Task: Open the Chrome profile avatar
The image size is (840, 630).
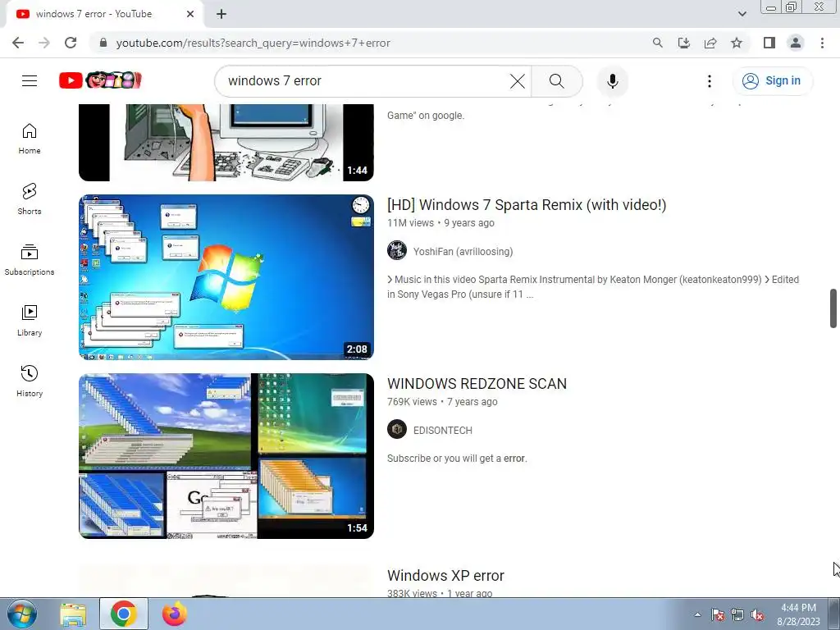Action: [796, 43]
